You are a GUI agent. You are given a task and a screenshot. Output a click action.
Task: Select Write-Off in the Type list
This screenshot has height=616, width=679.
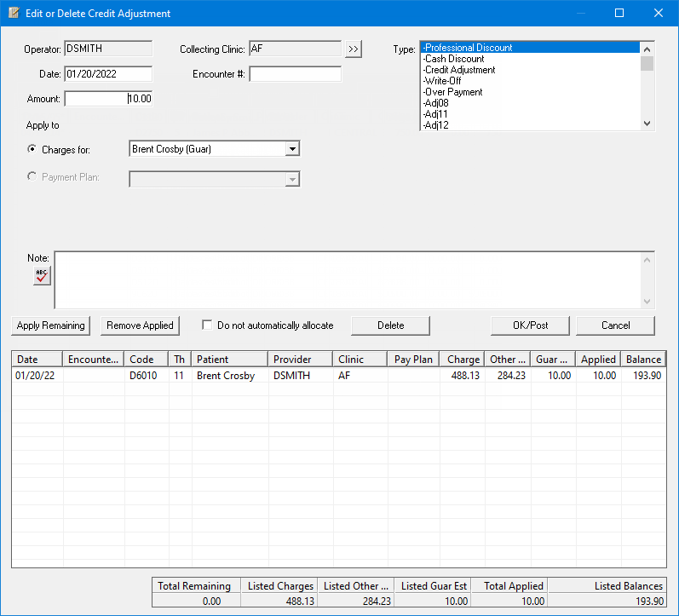tap(442, 81)
